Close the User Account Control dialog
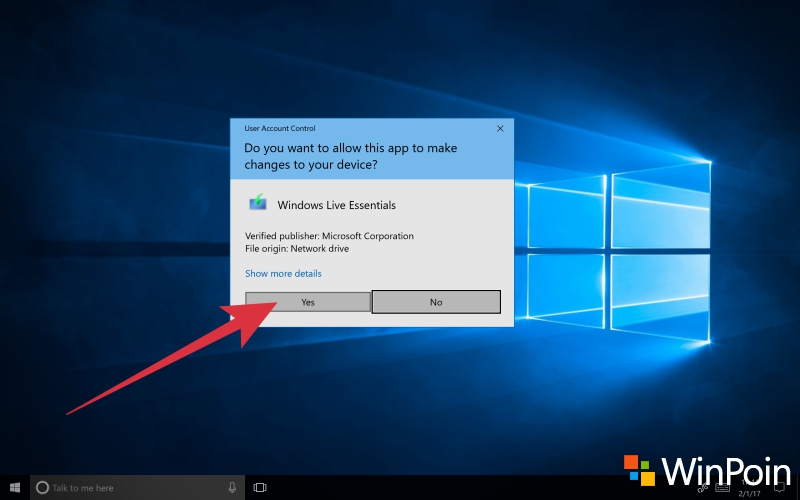 point(500,129)
